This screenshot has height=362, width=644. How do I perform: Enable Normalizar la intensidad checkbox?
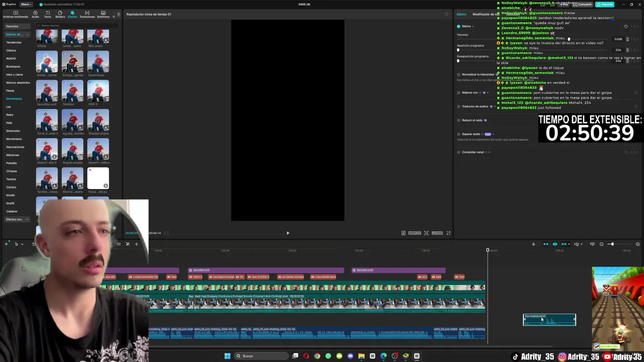tap(458, 74)
